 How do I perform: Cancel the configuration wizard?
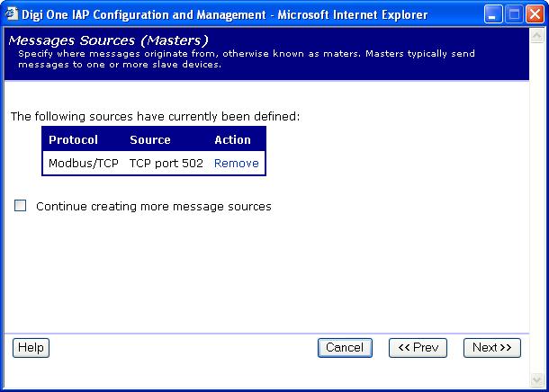[x=345, y=348]
